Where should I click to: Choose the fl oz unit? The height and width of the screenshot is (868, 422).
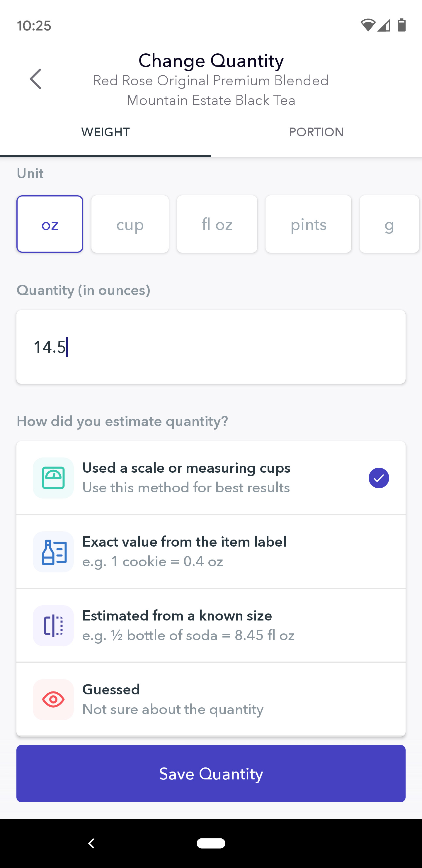217,224
